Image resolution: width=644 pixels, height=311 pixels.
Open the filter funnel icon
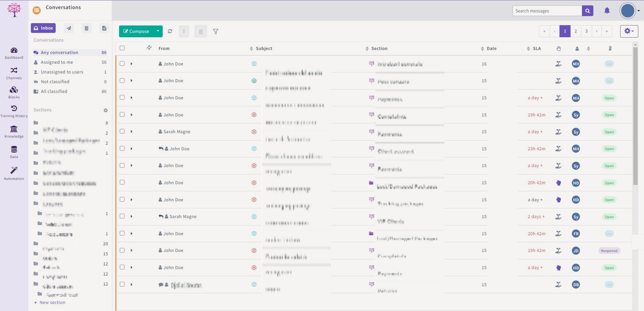click(x=216, y=32)
